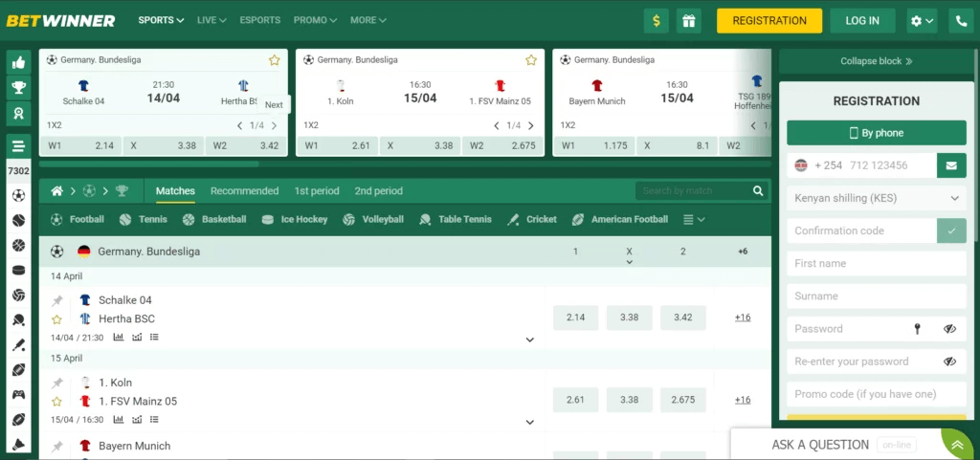The height and width of the screenshot is (460, 980).
Task: Switch to the Recommended tab
Action: pyautogui.click(x=244, y=191)
